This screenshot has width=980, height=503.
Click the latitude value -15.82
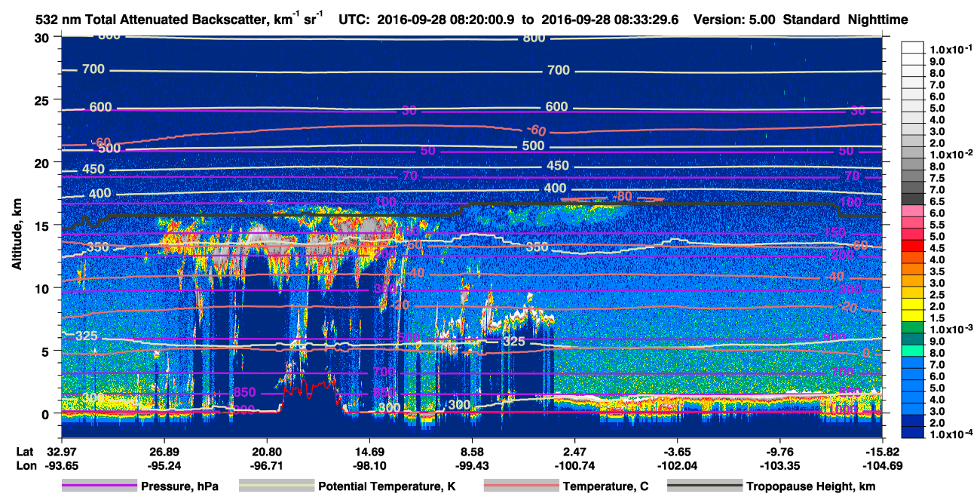click(x=883, y=452)
